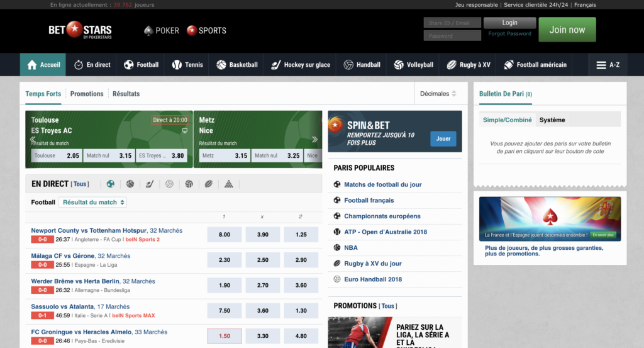Select the Temps Forts tab
Image resolution: width=644 pixels, height=348 pixels.
pyautogui.click(x=43, y=94)
